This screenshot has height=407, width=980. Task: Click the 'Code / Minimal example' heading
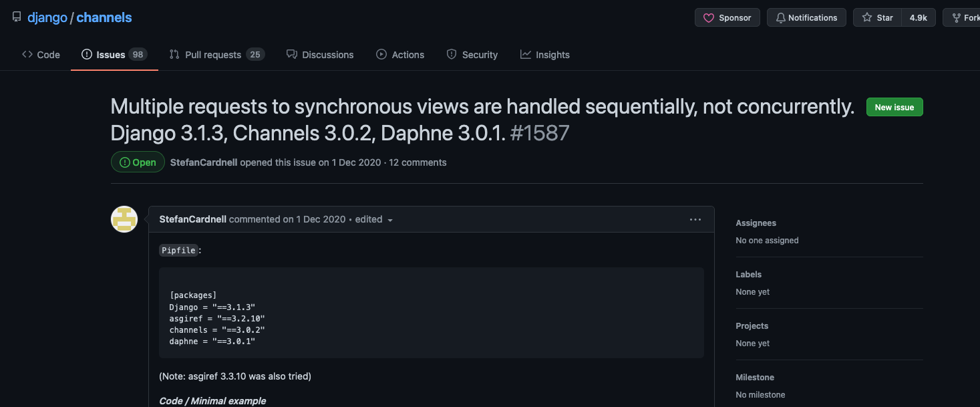click(x=212, y=401)
